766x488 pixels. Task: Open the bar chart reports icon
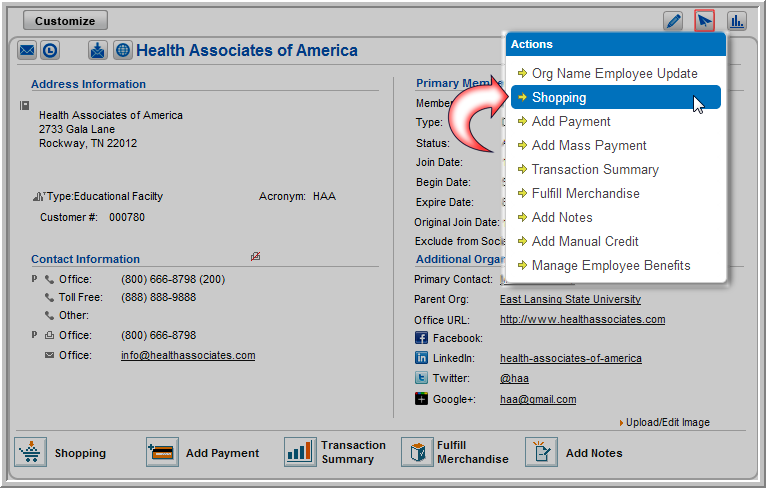point(736,21)
